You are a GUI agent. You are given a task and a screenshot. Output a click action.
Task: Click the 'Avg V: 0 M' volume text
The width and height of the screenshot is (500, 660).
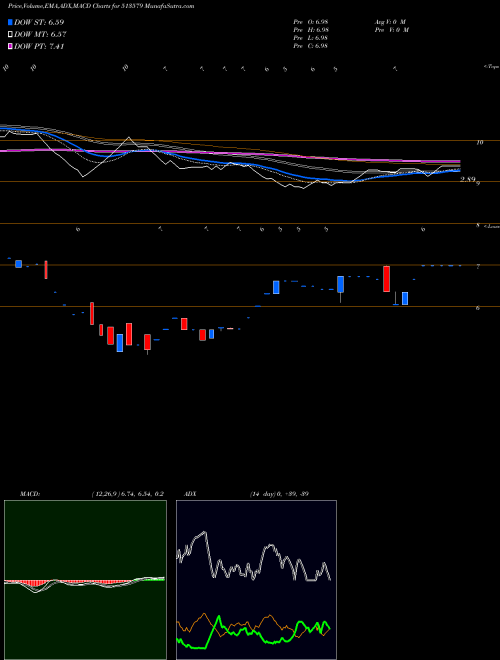coord(390,22)
